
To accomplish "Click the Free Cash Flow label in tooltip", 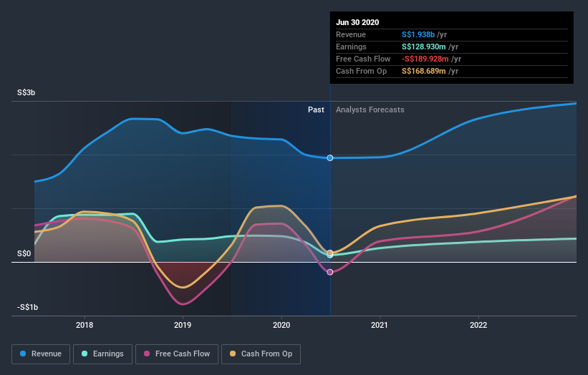I will (x=363, y=59).
